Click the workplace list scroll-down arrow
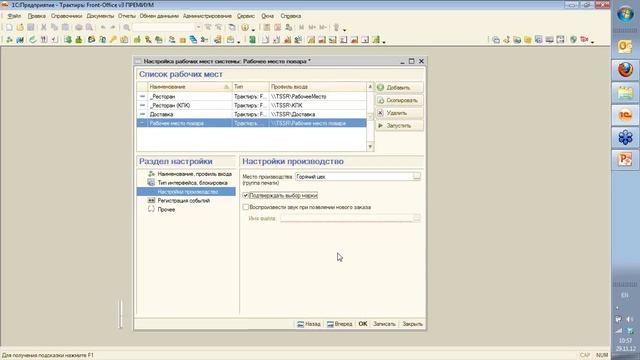This screenshot has height=360, width=640. 370,147
